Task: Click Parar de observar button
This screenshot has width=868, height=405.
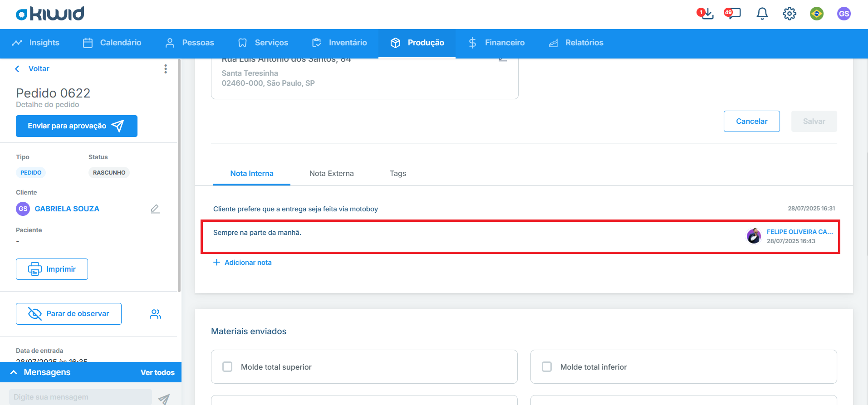Action: pos(69,314)
